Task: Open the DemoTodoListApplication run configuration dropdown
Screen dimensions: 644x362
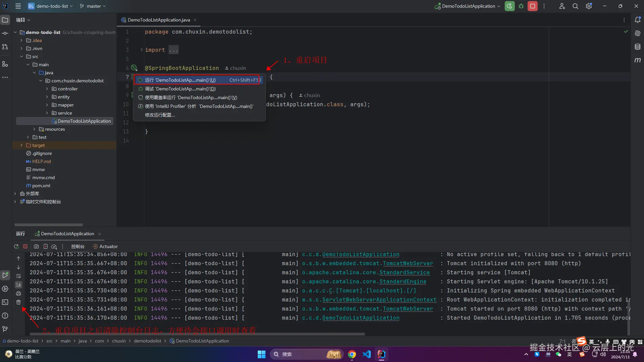Action: point(467,6)
